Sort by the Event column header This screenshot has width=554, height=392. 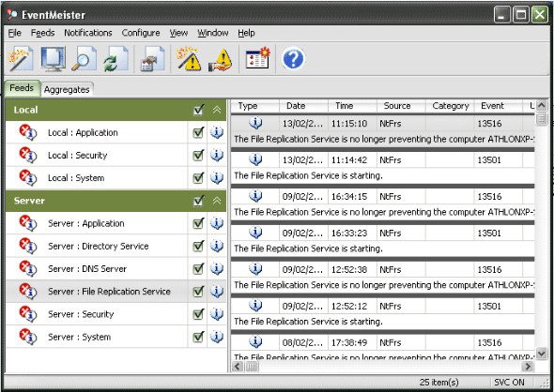click(x=499, y=106)
